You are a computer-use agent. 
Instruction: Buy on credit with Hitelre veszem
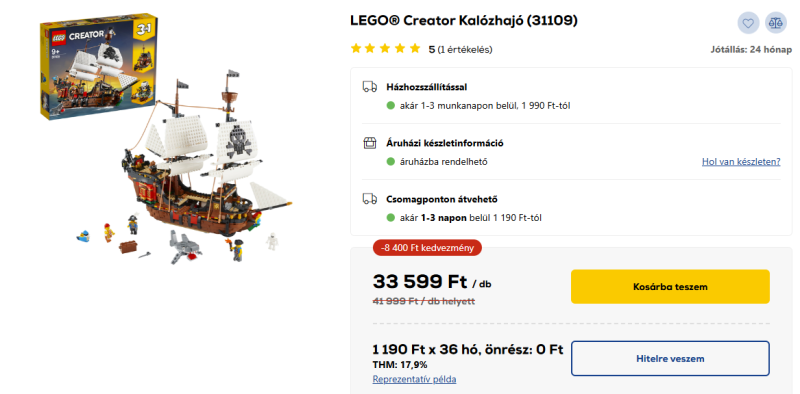[670, 358]
